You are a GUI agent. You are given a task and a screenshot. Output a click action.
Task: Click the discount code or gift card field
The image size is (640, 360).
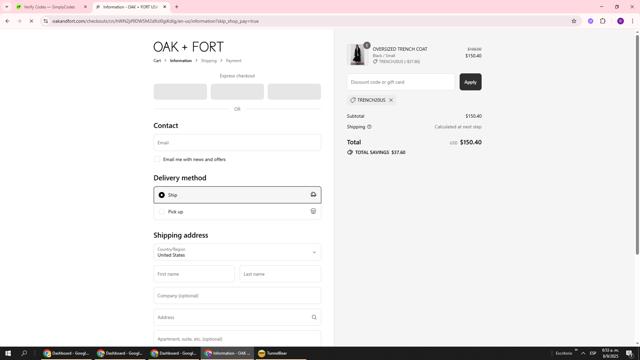[400, 82]
